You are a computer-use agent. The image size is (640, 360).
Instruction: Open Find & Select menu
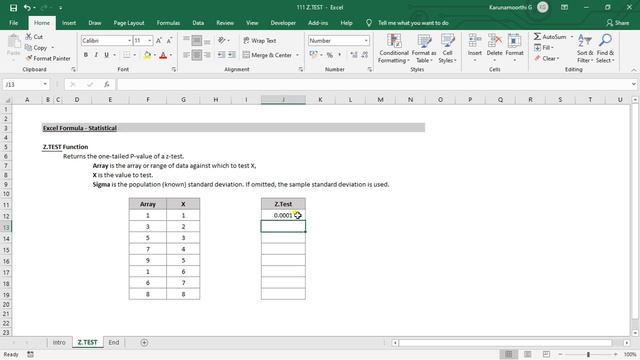point(605,48)
